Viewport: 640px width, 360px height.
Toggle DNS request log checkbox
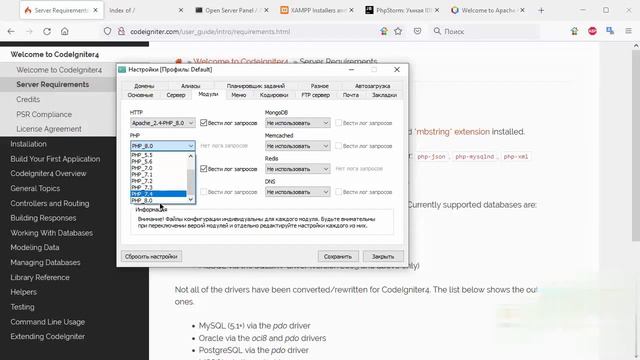[x=338, y=192]
